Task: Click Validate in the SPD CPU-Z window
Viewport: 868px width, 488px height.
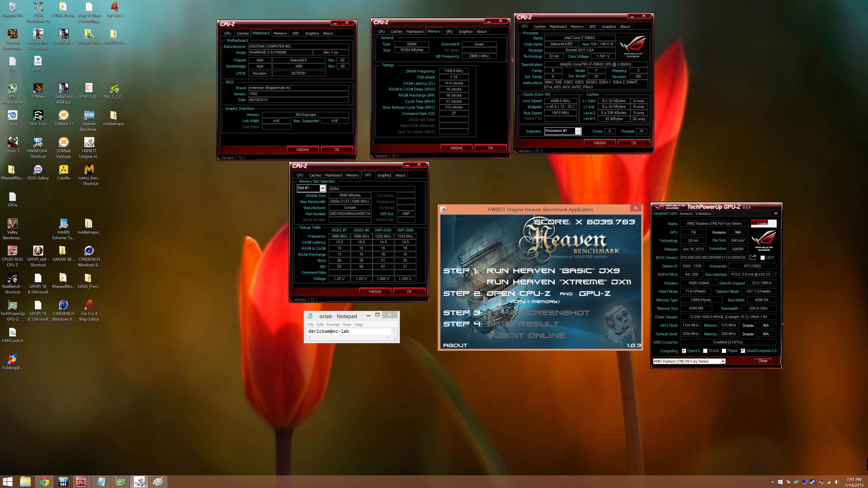Action: (375, 291)
